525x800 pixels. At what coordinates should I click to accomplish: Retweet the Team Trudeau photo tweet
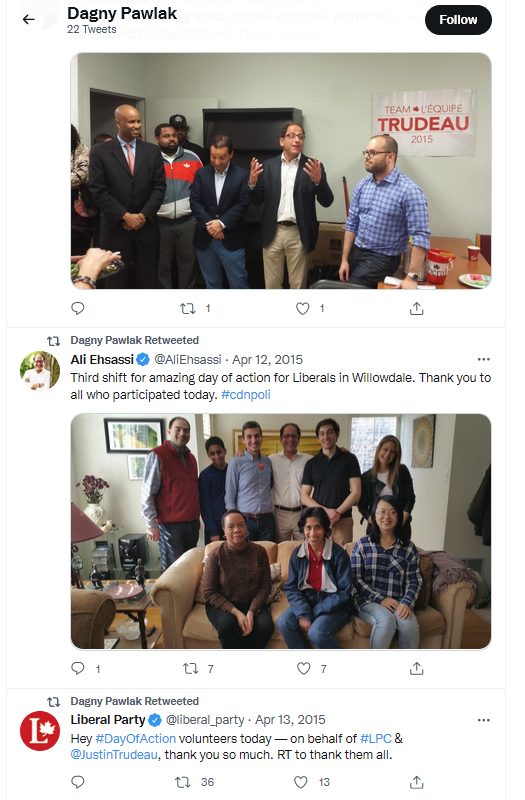click(188, 308)
